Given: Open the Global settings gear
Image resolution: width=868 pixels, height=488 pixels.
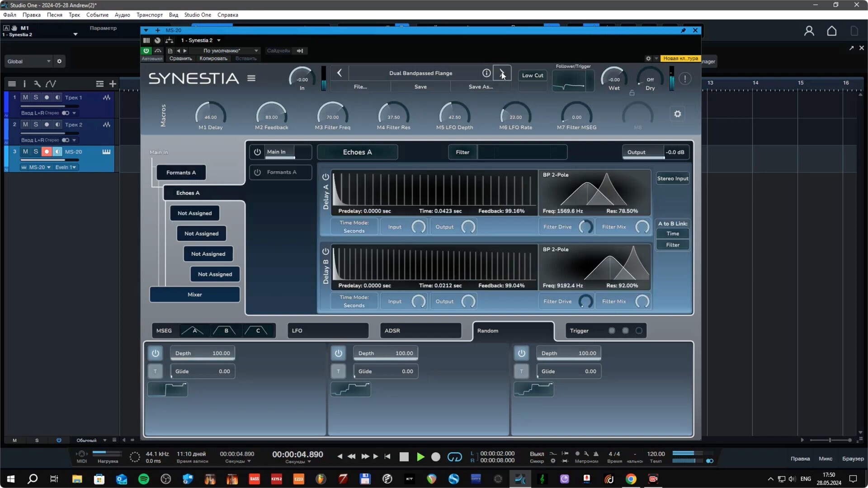Looking at the screenshot, I should click(59, 61).
